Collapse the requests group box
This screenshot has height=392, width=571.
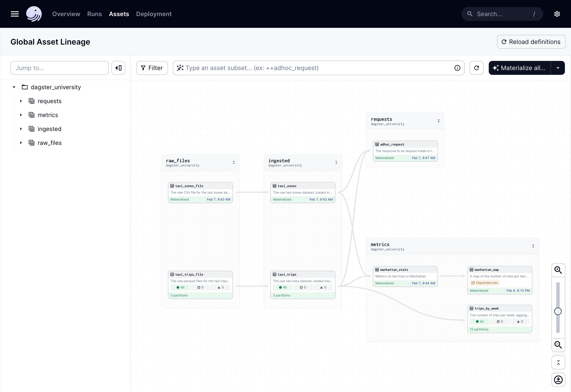coord(438,121)
